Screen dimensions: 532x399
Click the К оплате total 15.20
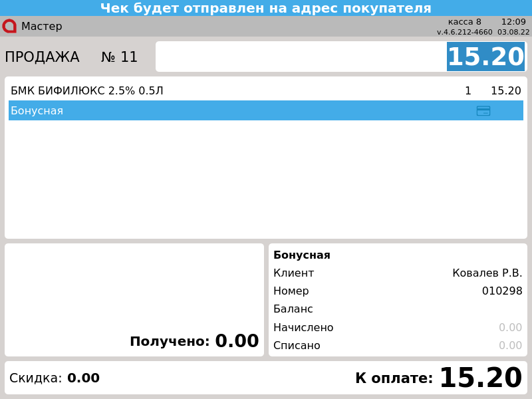click(x=480, y=378)
